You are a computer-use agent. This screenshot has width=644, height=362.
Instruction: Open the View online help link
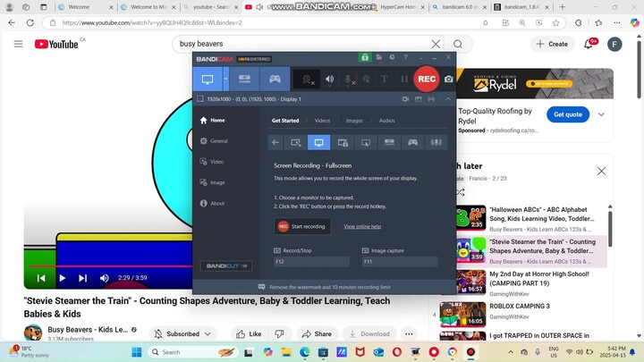(362, 226)
